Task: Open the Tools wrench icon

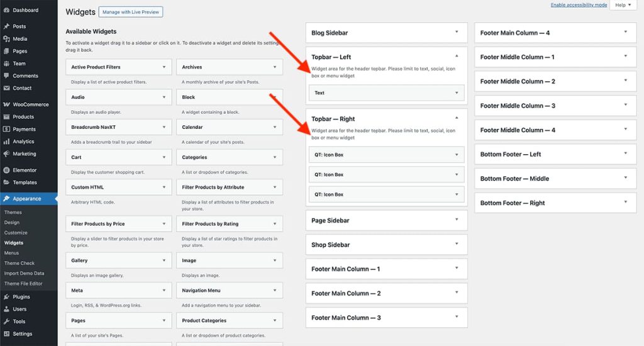Action: pos(6,321)
